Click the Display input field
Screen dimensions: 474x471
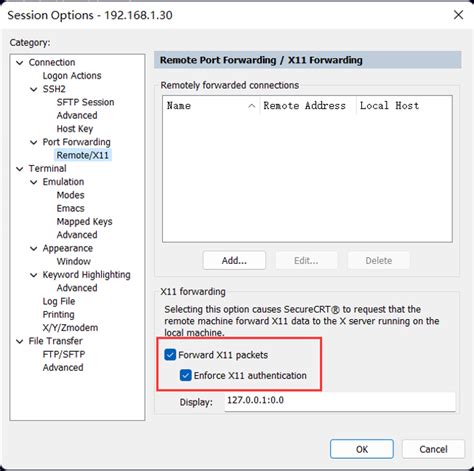point(340,401)
